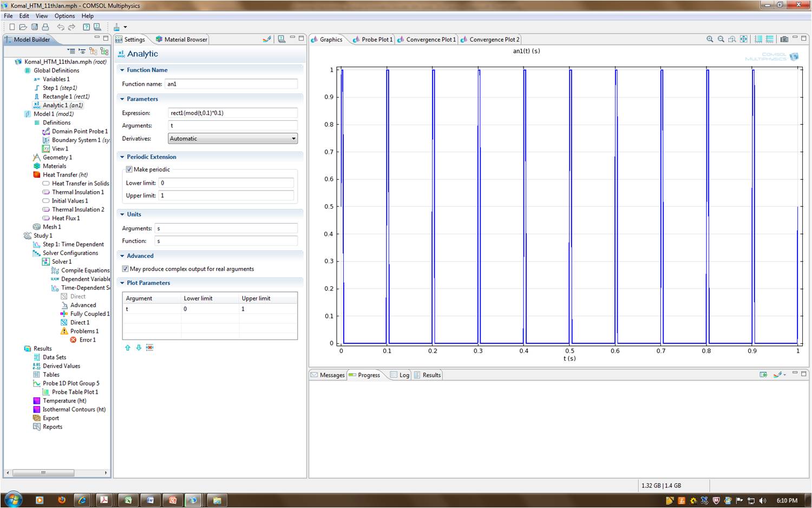Viewport: 812px width, 508px height.
Task: Select the Heat Flux 1 node
Action: pyautogui.click(x=66, y=218)
